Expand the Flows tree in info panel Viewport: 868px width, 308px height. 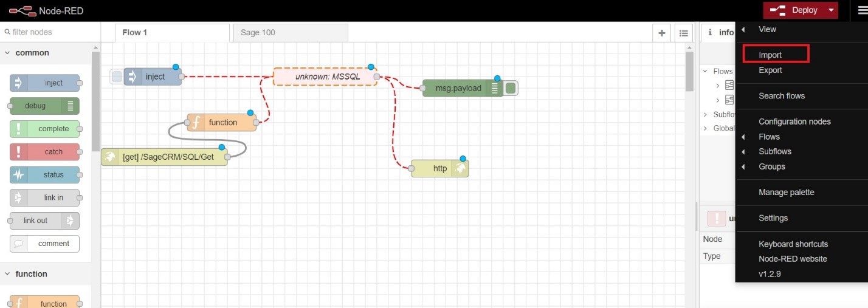click(x=705, y=72)
